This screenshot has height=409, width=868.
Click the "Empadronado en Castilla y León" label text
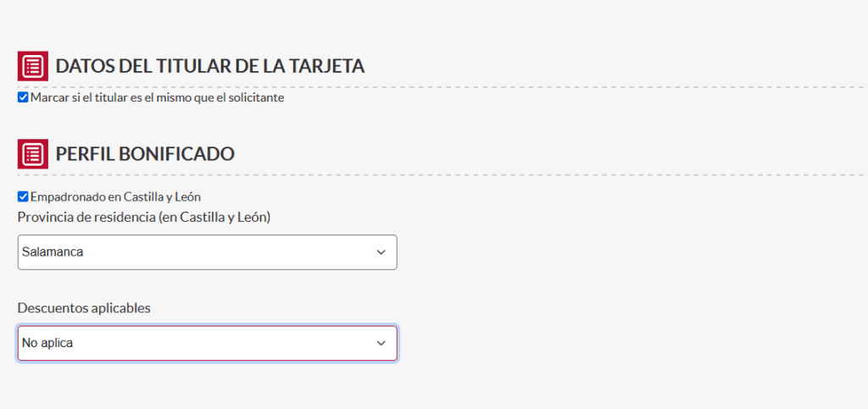click(115, 196)
